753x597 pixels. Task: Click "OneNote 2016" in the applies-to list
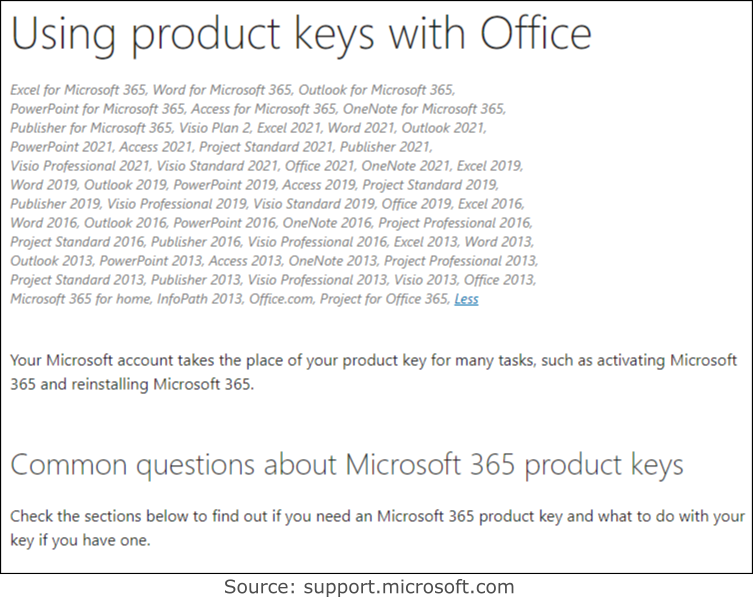point(327,223)
